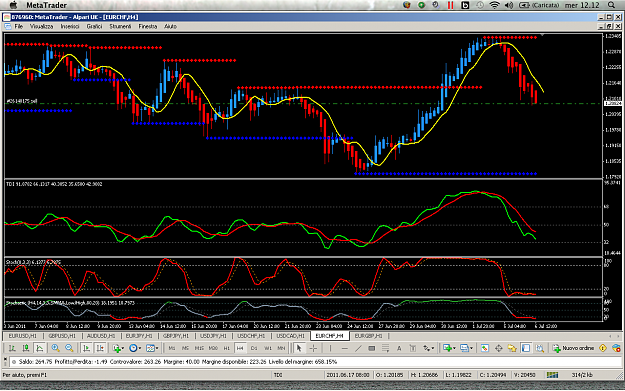
Task: Expand the arrows objects dropdown
Action: (x=428, y=348)
